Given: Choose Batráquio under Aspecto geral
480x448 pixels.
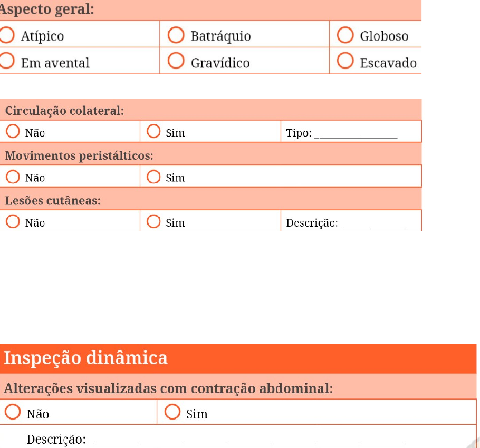Looking at the screenshot, I should [x=176, y=35].
